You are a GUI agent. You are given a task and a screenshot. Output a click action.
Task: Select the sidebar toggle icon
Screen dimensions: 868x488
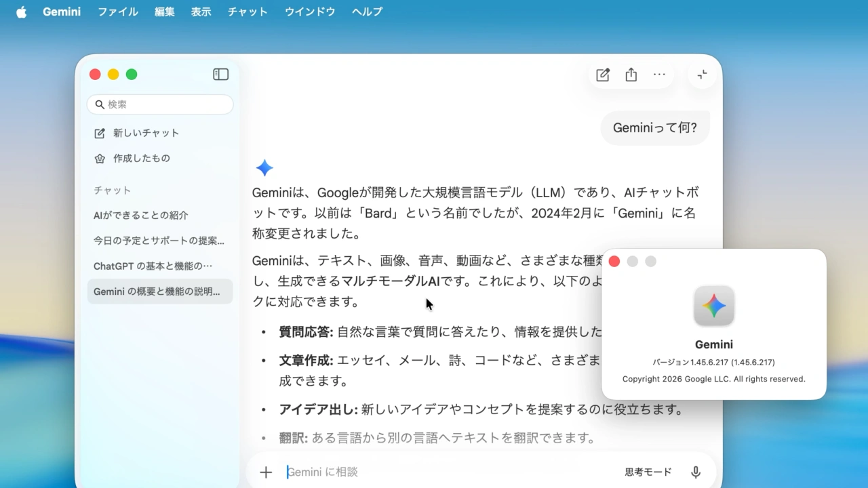tap(220, 74)
